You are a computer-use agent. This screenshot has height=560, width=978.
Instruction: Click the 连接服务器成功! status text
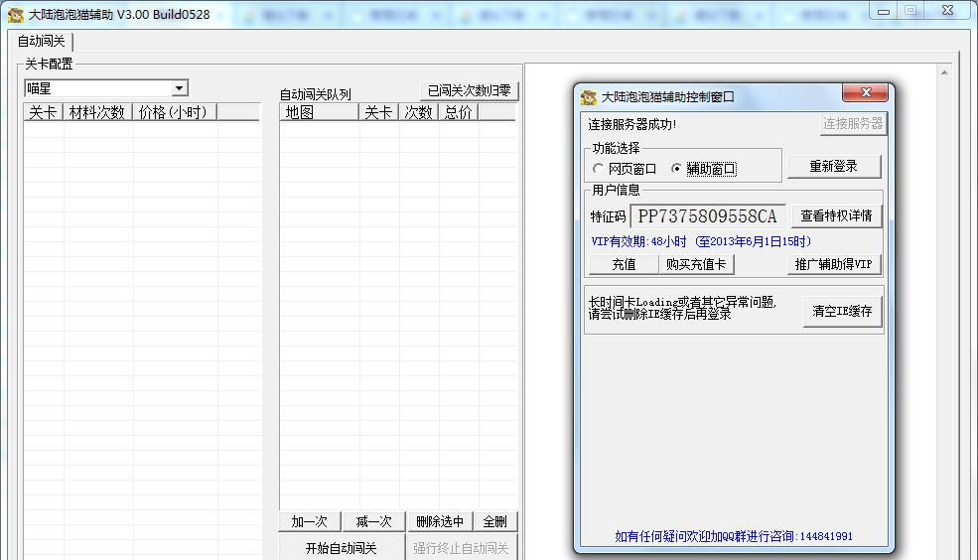631,124
